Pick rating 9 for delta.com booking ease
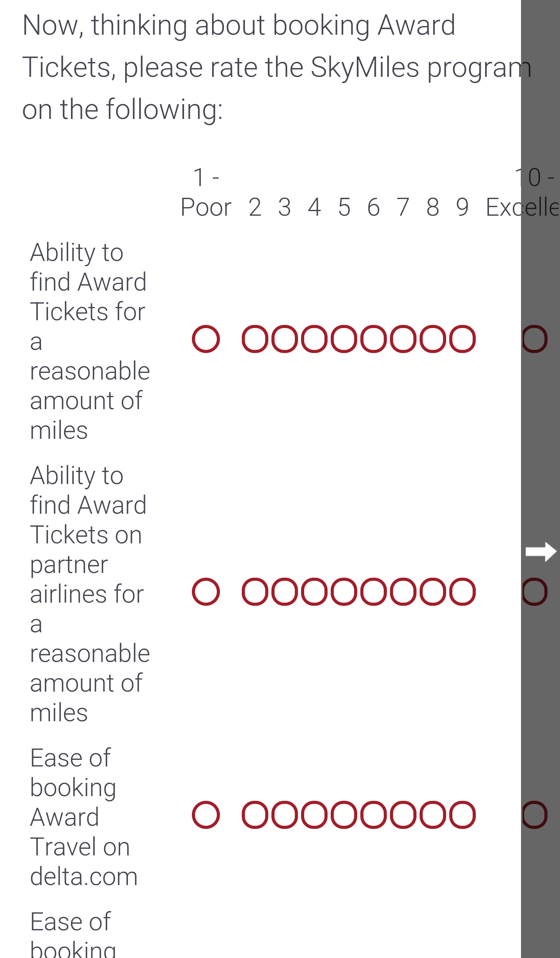Screen dimensions: 560x958 coord(463,815)
